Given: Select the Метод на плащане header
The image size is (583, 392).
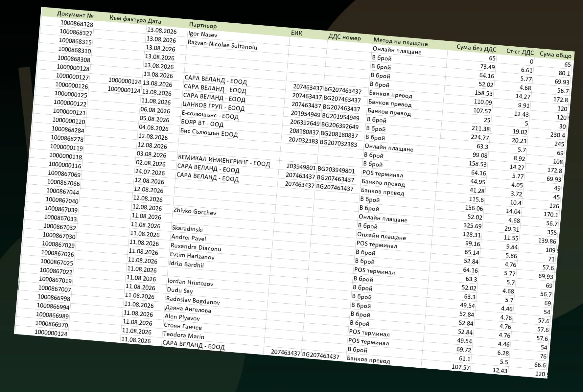Looking at the screenshot, I should pyautogui.click(x=401, y=42).
